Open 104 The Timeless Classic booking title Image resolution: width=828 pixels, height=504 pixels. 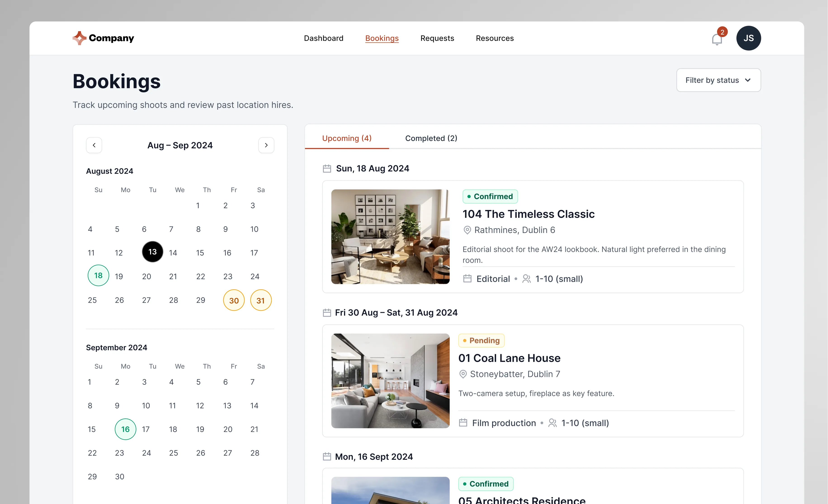tap(528, 214)
